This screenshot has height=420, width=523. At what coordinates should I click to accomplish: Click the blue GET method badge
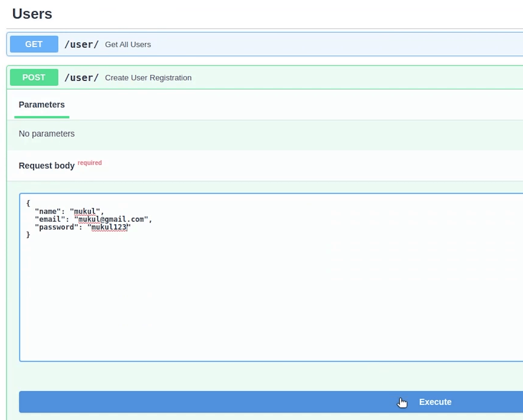point(34,44)
